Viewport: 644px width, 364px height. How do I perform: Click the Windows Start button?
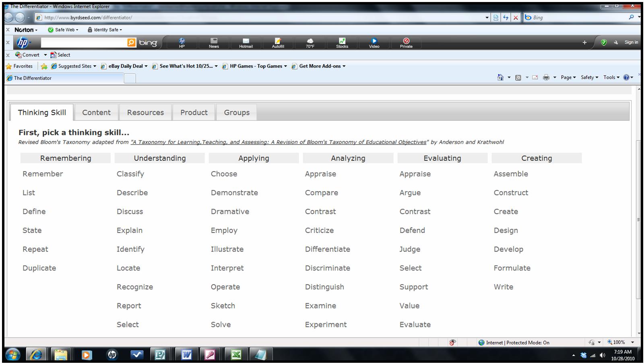pos(13,354)
